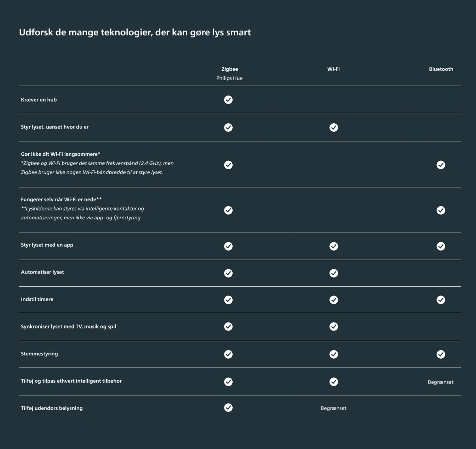The image size is (476, 449).
Task: Click Wi-Fi checkmark for Automatiser lyset
Action: (x=333, y=273)
